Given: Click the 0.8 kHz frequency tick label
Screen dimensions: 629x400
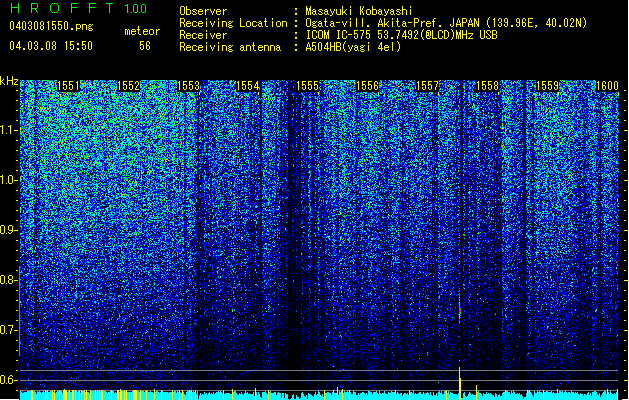Looking at the screenshot, I should point(8,280).
